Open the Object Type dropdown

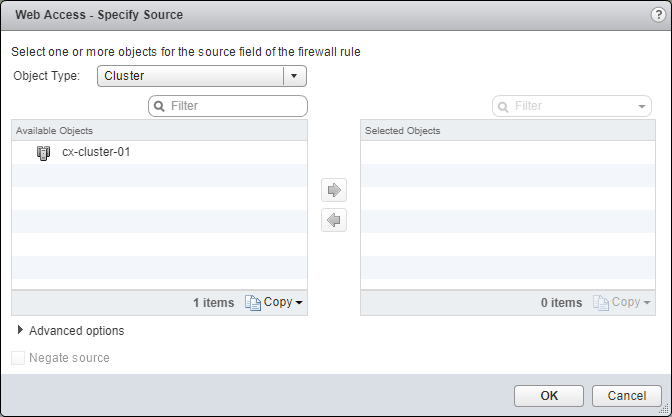click(293, 76)
